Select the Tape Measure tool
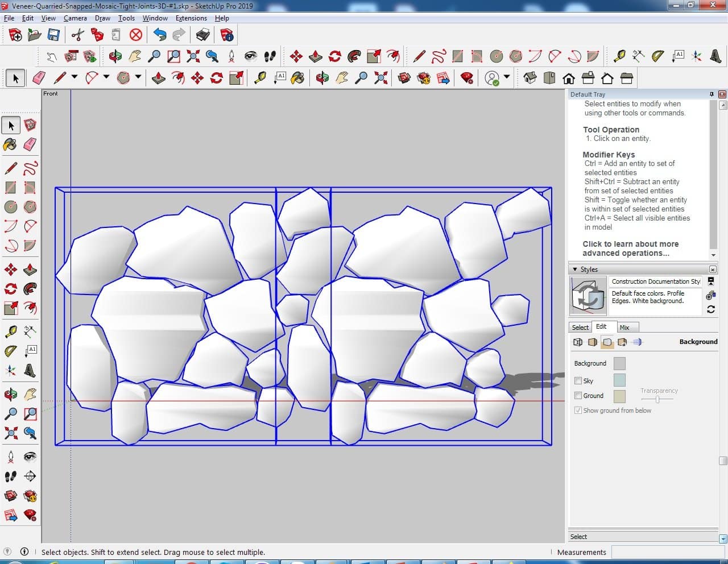 [10, 331]
